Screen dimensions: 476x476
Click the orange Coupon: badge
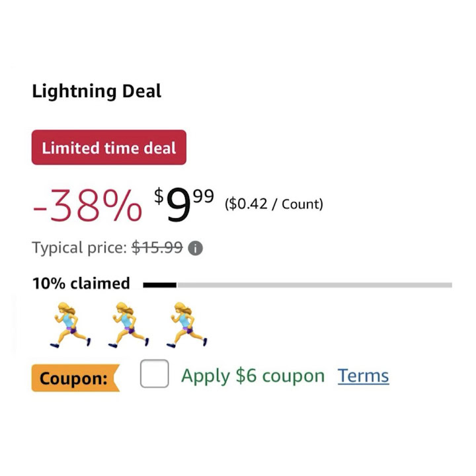click(74, 379)
